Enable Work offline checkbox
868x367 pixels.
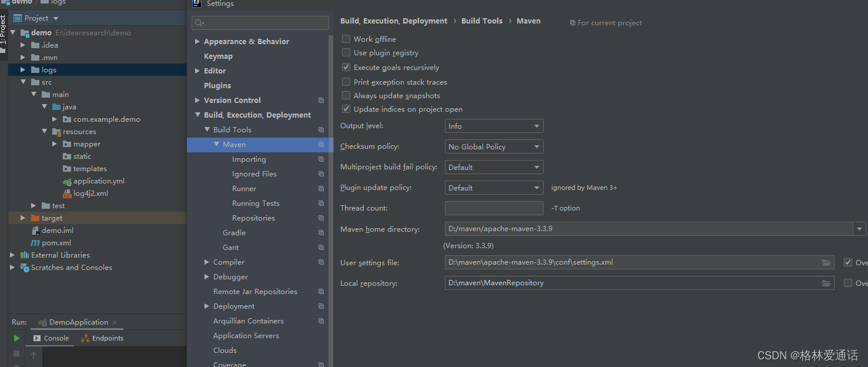[x=346, y=39]
